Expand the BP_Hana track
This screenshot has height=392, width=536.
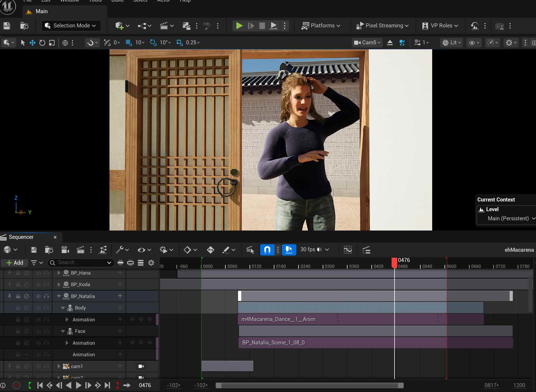pyautogui.click(x=59, y=273)
